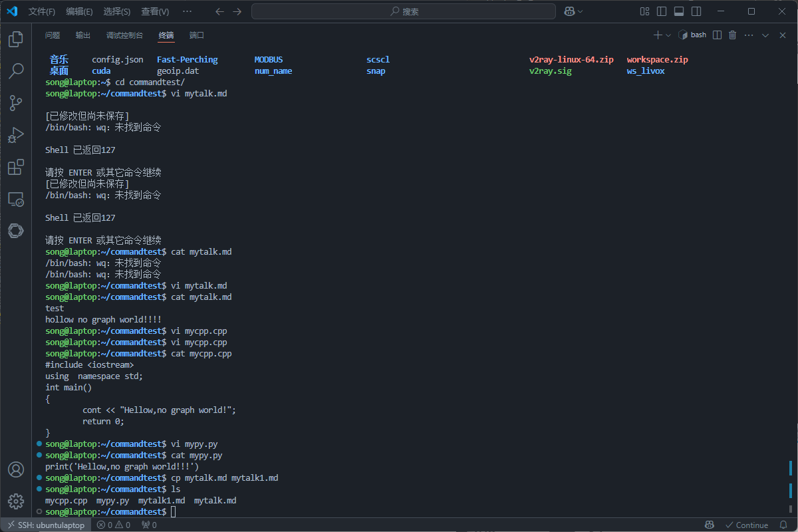The width and height of the screenshot is (798, 532).
Task: Open the Search view in activity bar
Action: pos(15,71)
